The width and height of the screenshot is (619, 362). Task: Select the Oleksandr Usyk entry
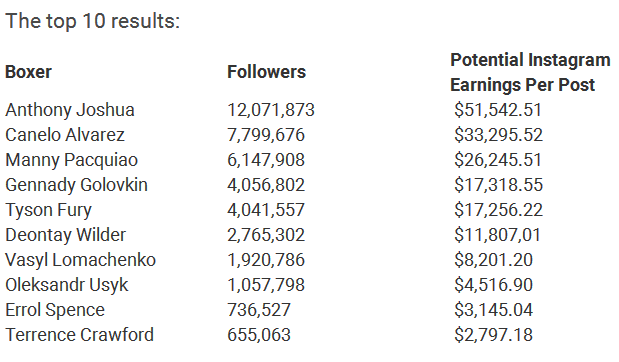coord(67,285)
